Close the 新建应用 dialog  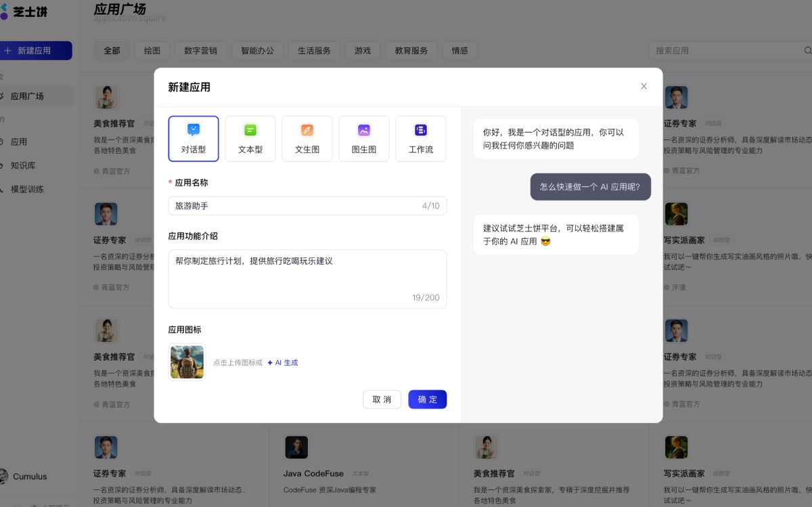pos(644,86)
